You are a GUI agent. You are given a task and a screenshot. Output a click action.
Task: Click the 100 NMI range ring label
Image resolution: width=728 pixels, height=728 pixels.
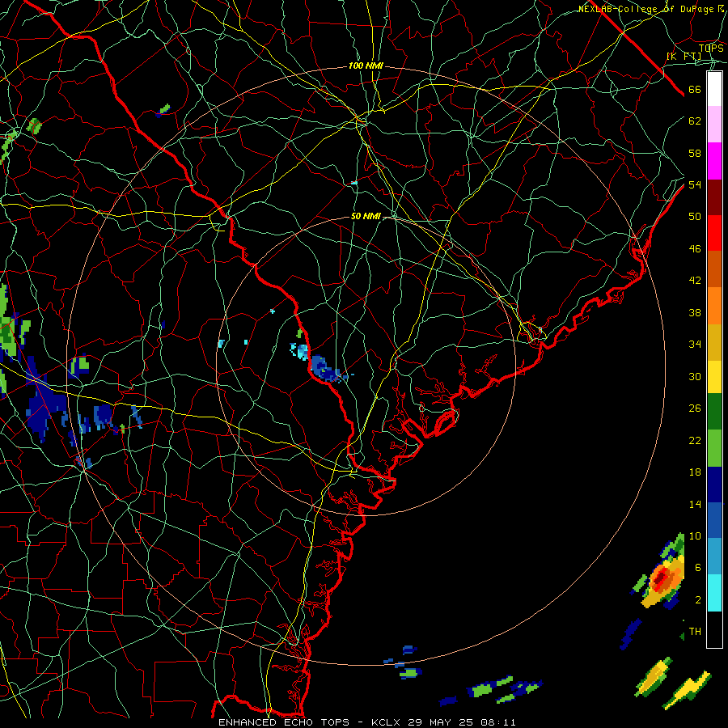366,66
